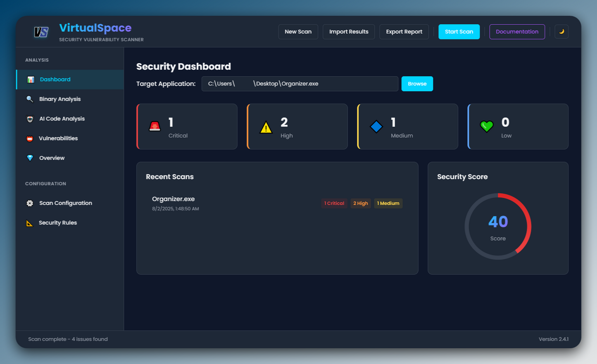
Task: Click the Dashboard bar chart icon
Action: pos(31,80)
